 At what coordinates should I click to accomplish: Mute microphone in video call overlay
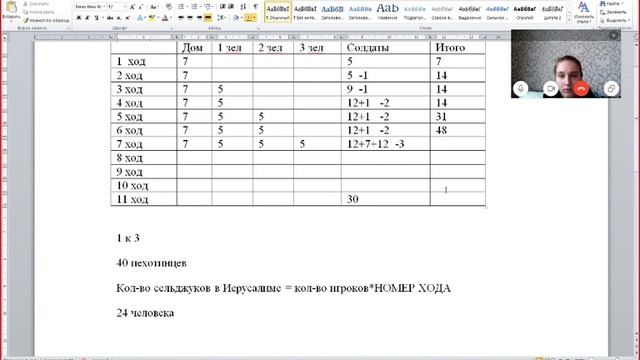pyautogui.click(x=520, y=89)
